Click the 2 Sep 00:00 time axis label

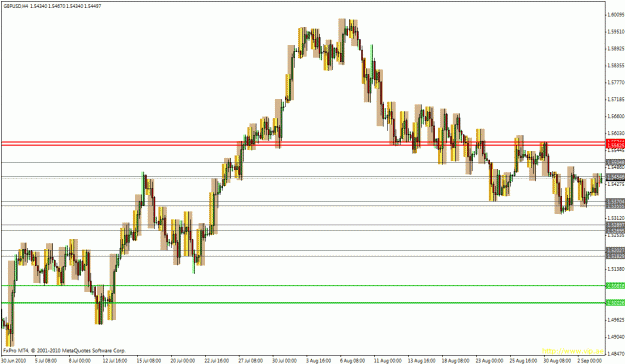(590, 361)
